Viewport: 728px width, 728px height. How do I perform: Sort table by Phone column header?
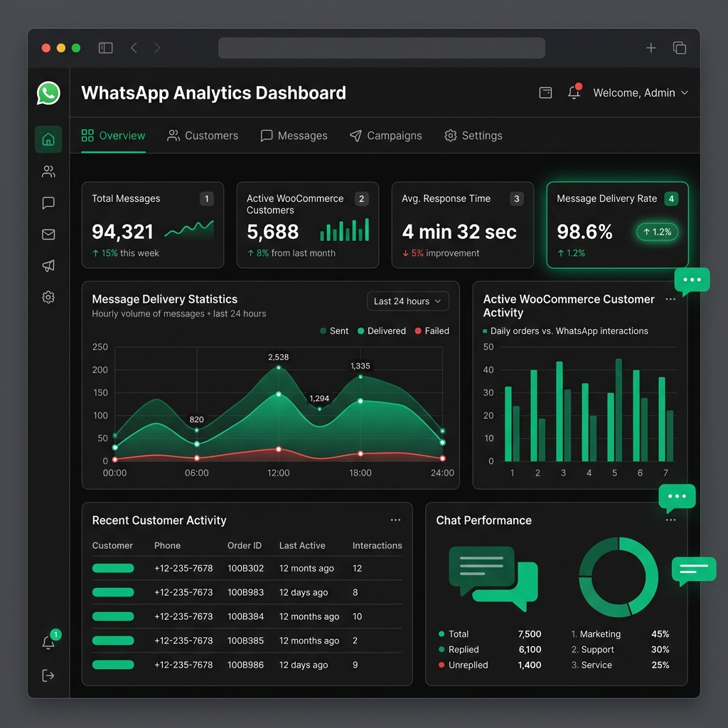point(167,545)
